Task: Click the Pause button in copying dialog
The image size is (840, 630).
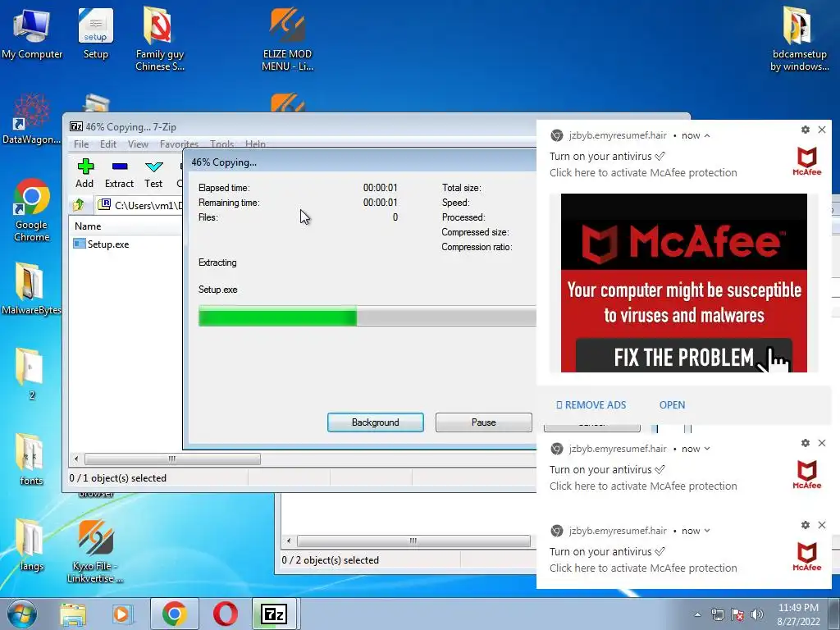Action: pyautogui.click(x=484, y=422)
